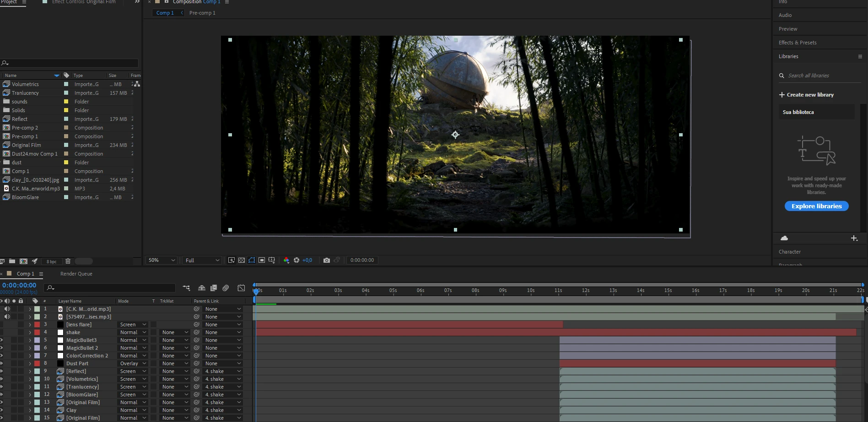Solo the MagicBullet3 layer
868x422 pixels.
(14, 340)
